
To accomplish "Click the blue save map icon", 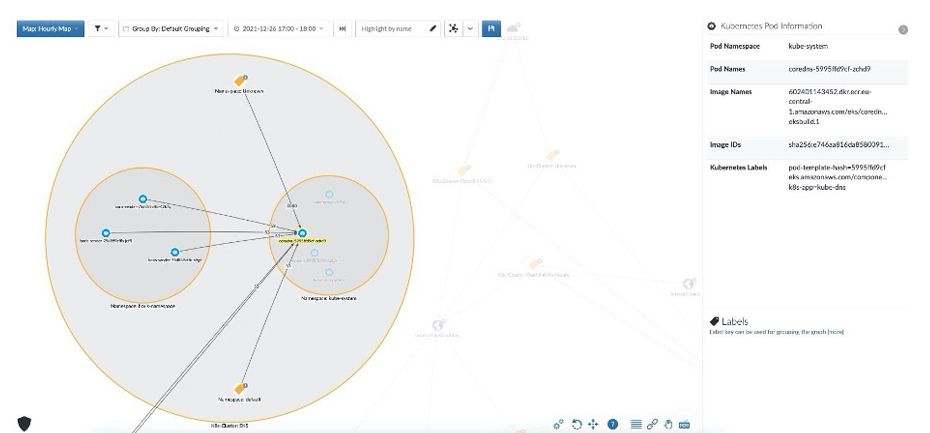I will coord(491,28).
